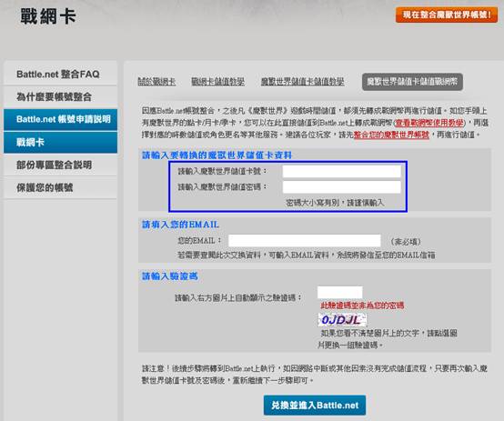
Task: Switch to the 戰網卡儲值教學 tab
Action: click(217, 82)
